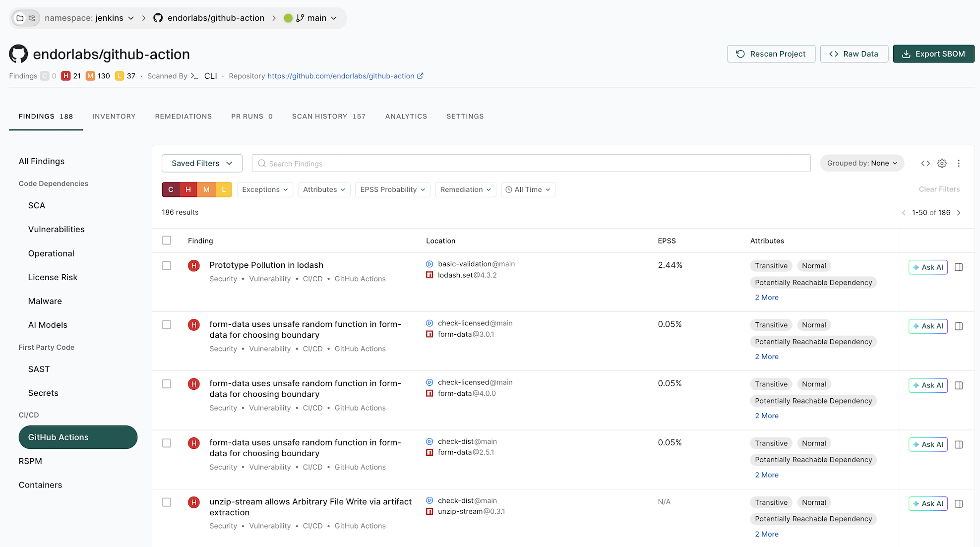The image size is (980, 547).
Task: Open the Saved Filters dropdown
Action: [x=201, y=163]
